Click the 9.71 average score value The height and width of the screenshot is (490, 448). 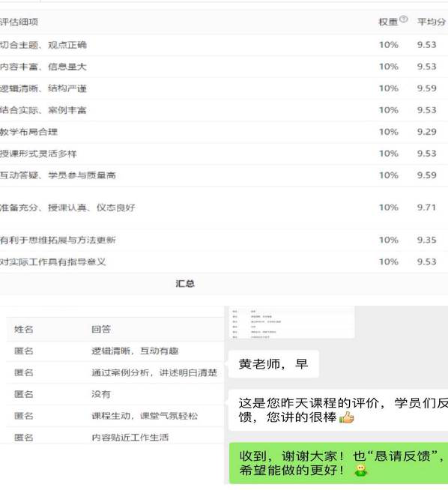coord(426,208)
